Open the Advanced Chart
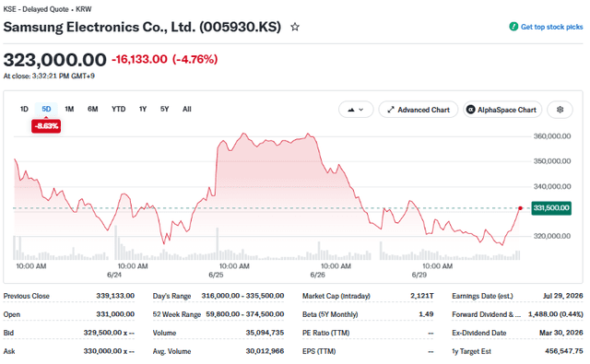The image size is (590, 364). point(418,110)
